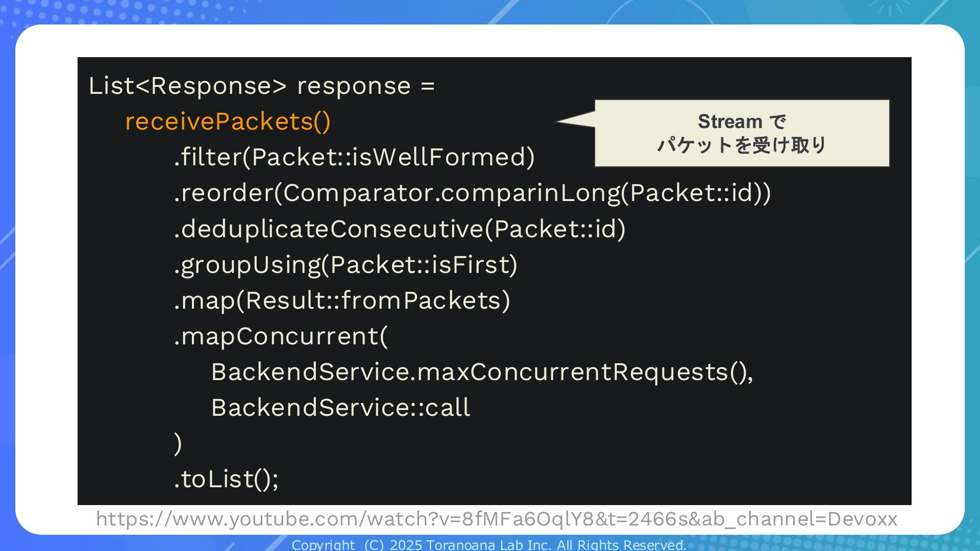
Task: Click the closing parenthesis line of mapConcurrent
Action: (x=178, y=444)
